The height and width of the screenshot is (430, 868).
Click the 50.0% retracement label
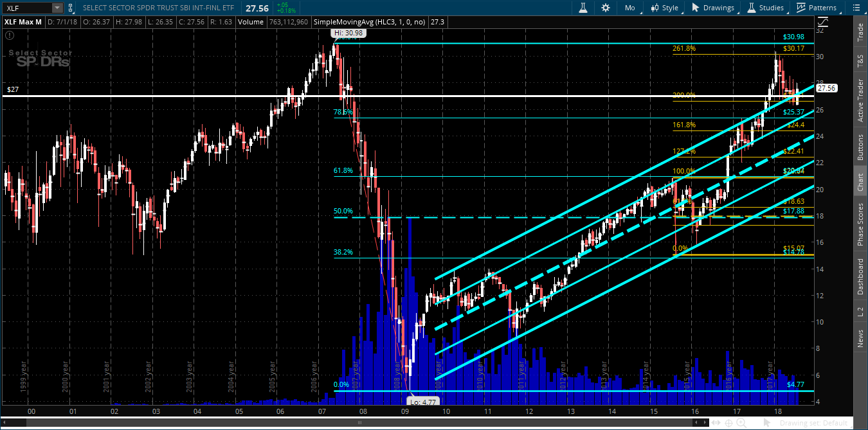click(x=343, y=211)
